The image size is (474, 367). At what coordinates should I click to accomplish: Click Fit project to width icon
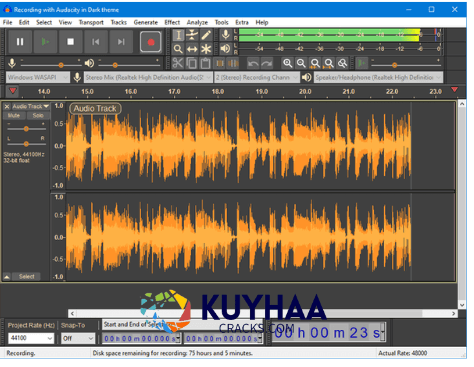tap(329, 63)
